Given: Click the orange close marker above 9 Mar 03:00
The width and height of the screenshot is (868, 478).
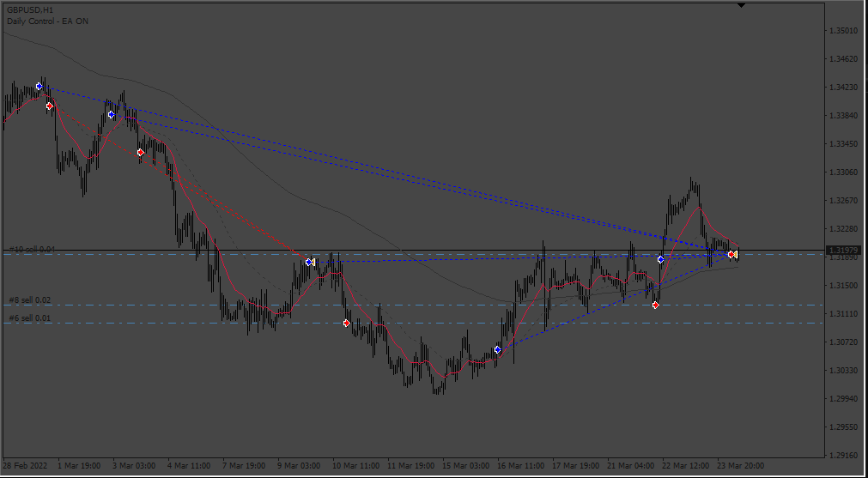Looking at the screenshot, I should (x=313, y=263).
